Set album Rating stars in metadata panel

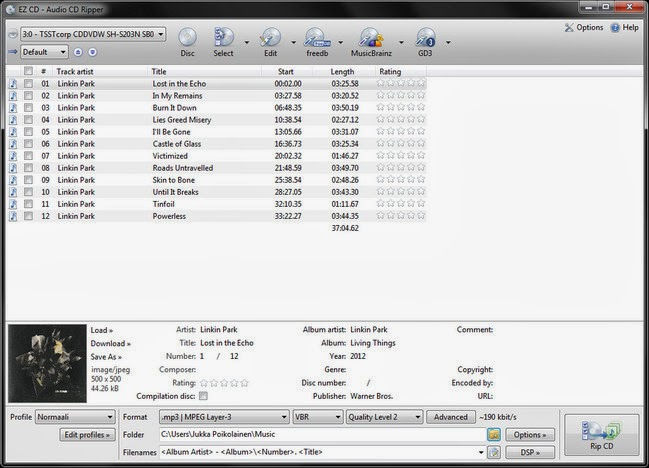224,383
